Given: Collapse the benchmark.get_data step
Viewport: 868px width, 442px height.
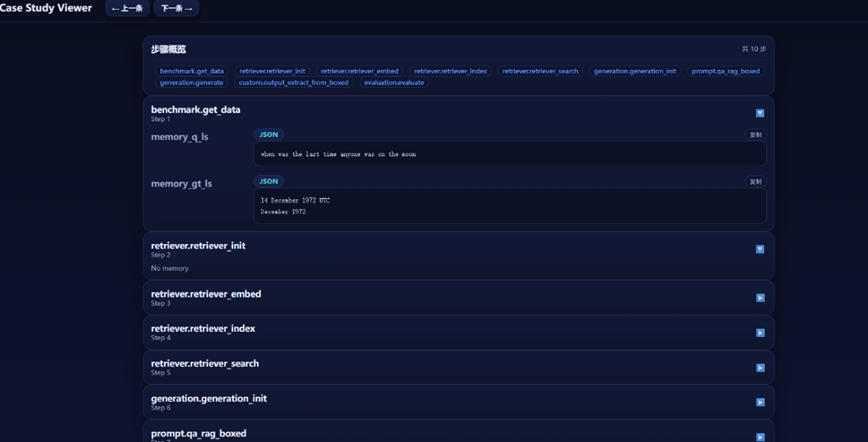Looking at the screenshot, I should pos(760,113).
